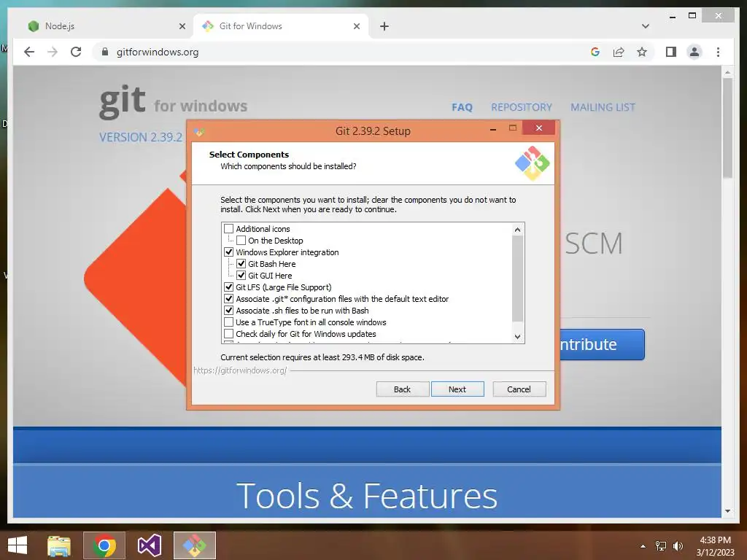Screen dimensions: 747x560
Task: Uncheck Git GUI Here option
Action: point(241,276)
